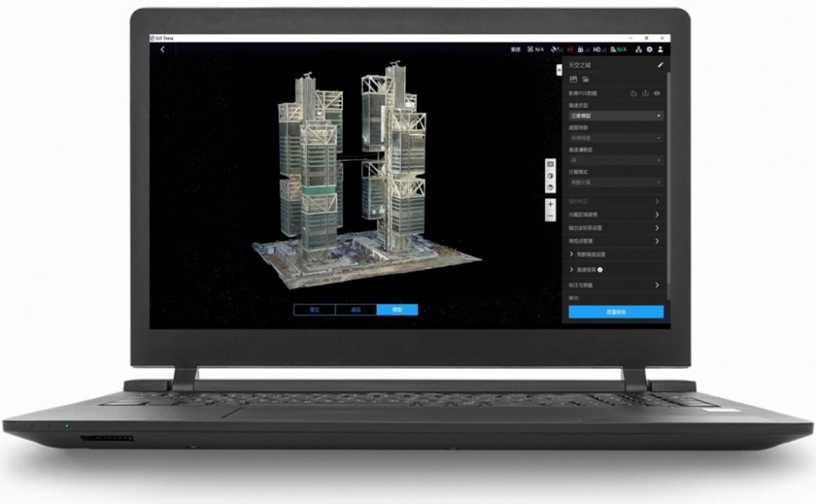
Task: Click the export icon in POS data row
Action: click(646, 94)
